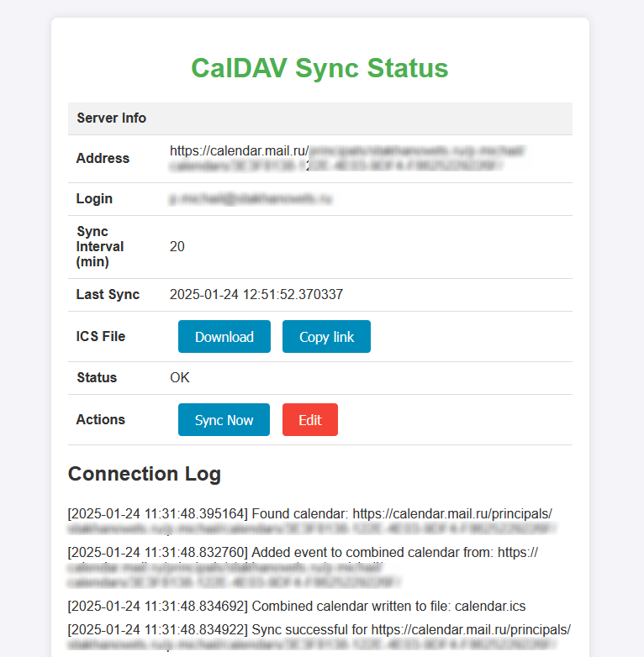The image size is (644, 657).
Task: Click the 'Found calendar' log entry
Action: [x=309, y=514]
